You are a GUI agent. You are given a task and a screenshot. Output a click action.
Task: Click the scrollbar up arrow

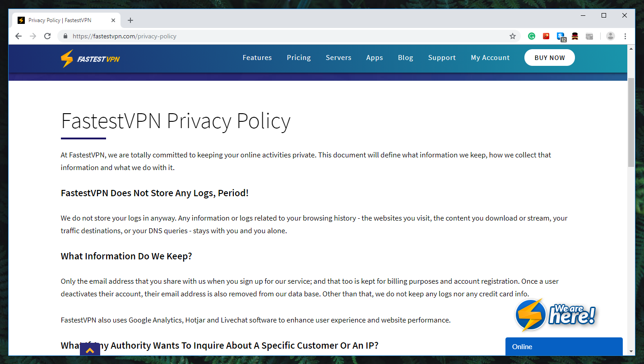pos(631,48)
